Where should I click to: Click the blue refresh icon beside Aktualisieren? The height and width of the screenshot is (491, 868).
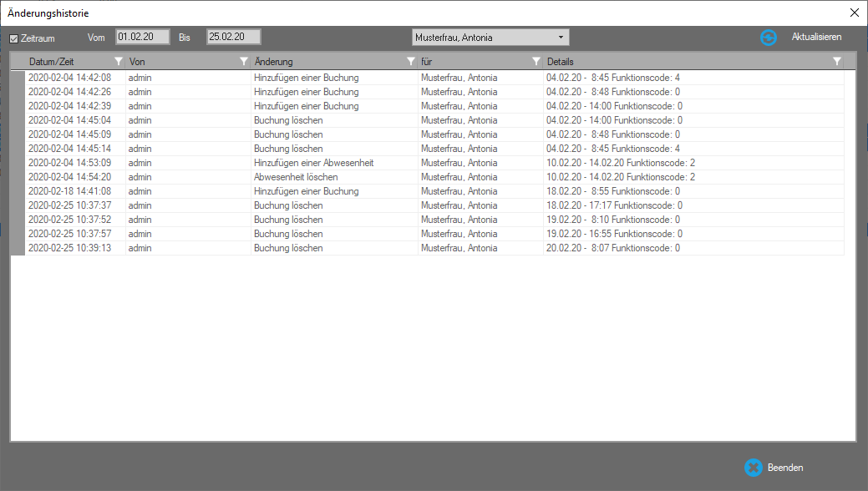pos(769,38)
